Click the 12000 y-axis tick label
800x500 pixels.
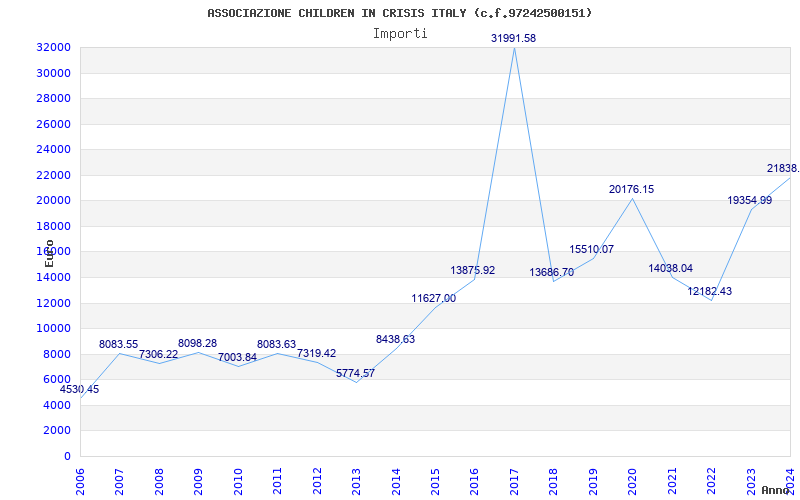click(x=53, y=303)
